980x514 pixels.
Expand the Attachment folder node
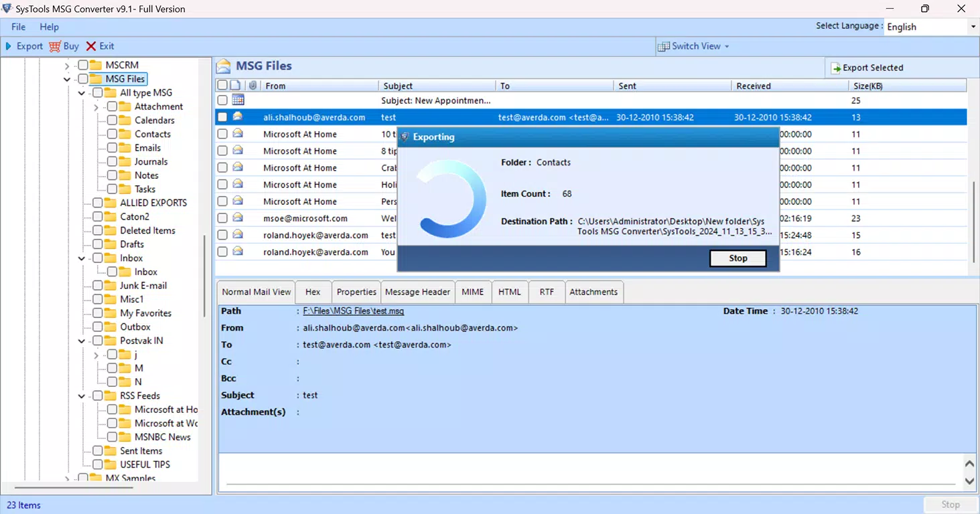pyautogui.click(x=96, y=107)
